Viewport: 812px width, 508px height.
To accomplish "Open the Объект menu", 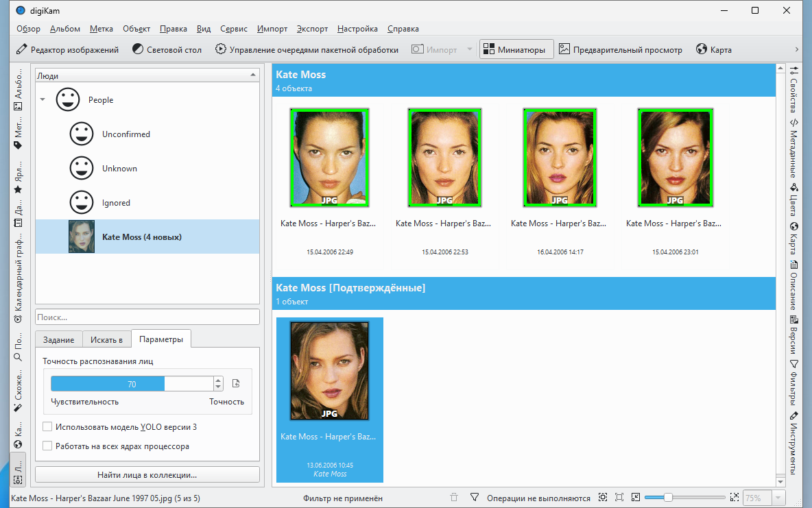I will 136,29.
